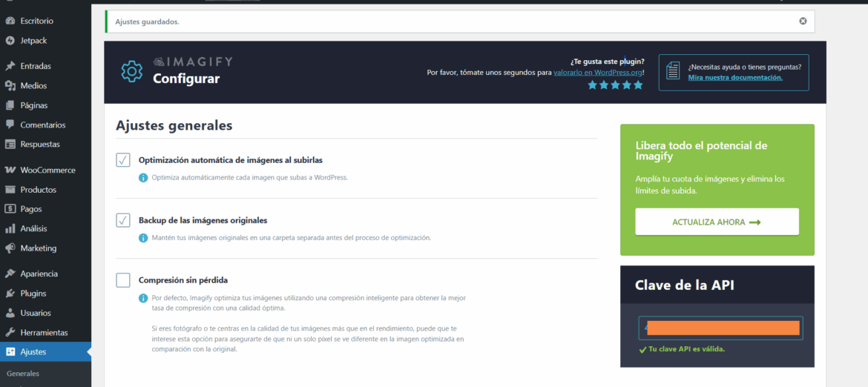This screenshot has width=868, height=387.
Task: Click the Páginas pages icon
Action: 10,105
